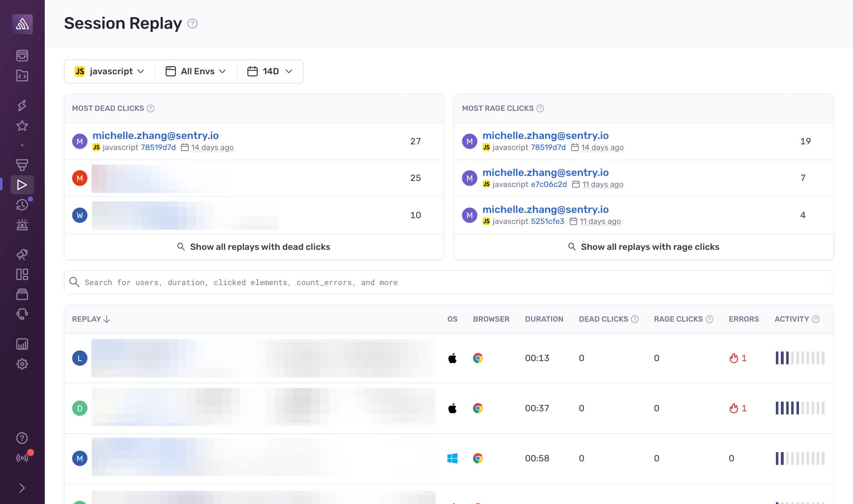This screenshot has height=504, width=853.
Task: Click the help icon beside Dead Clicks column
Action: coord(635,319)
